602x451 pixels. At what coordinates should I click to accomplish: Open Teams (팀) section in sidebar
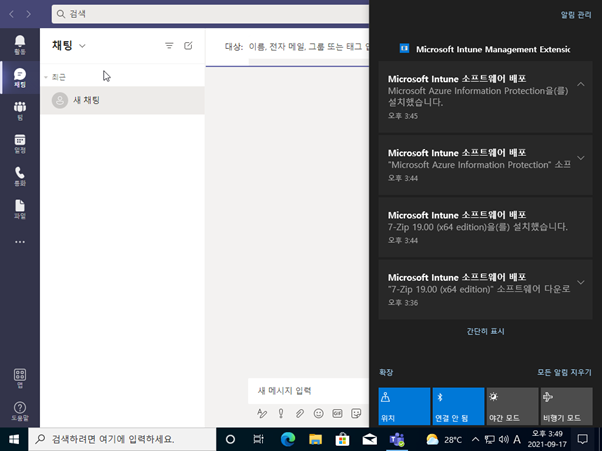point(20,111)
